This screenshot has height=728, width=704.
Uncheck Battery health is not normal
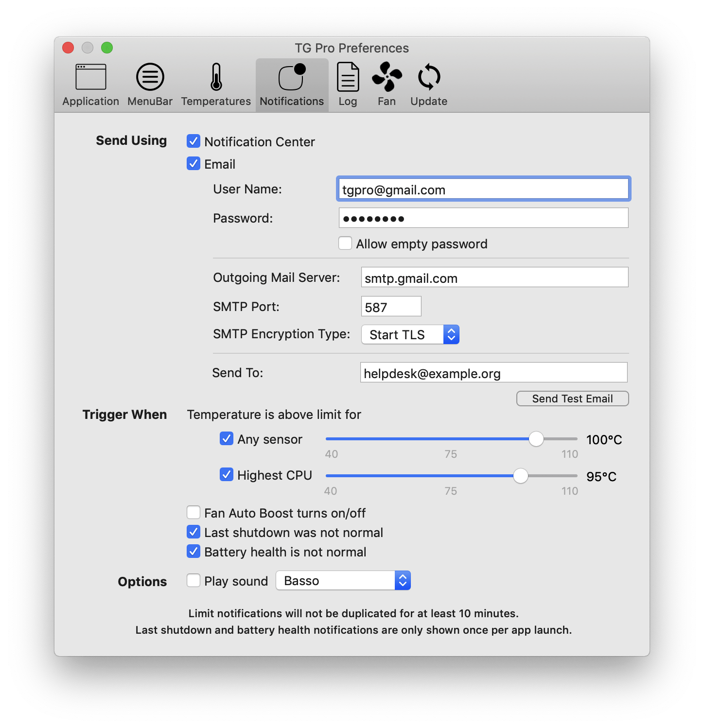(194, 552)
